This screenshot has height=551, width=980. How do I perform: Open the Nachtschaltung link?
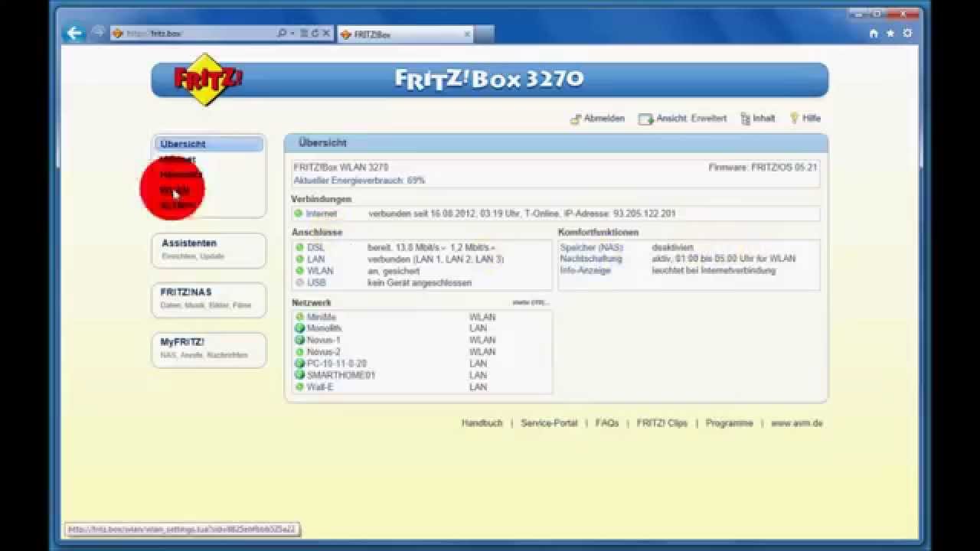pyautogui.click(x=590, y=259)
